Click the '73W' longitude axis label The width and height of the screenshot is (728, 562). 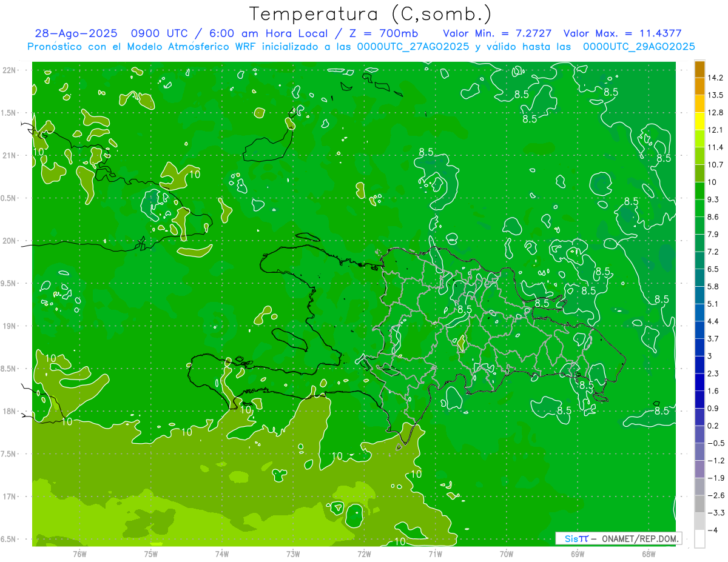click(293, 554)
